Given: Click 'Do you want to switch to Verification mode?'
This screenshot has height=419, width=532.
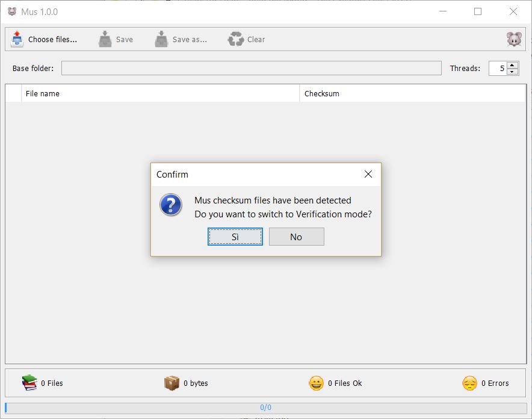Looking at the screenshot, I should (x=283, y=214).
